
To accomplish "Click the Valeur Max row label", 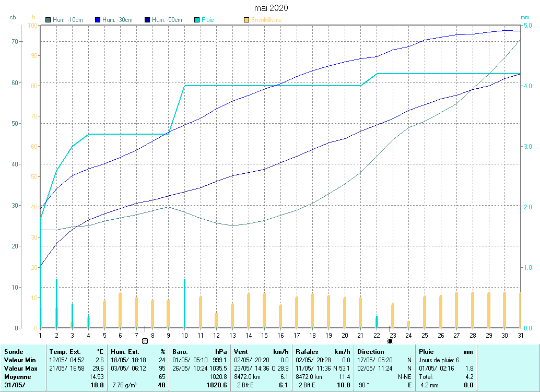I will [20, 368].
